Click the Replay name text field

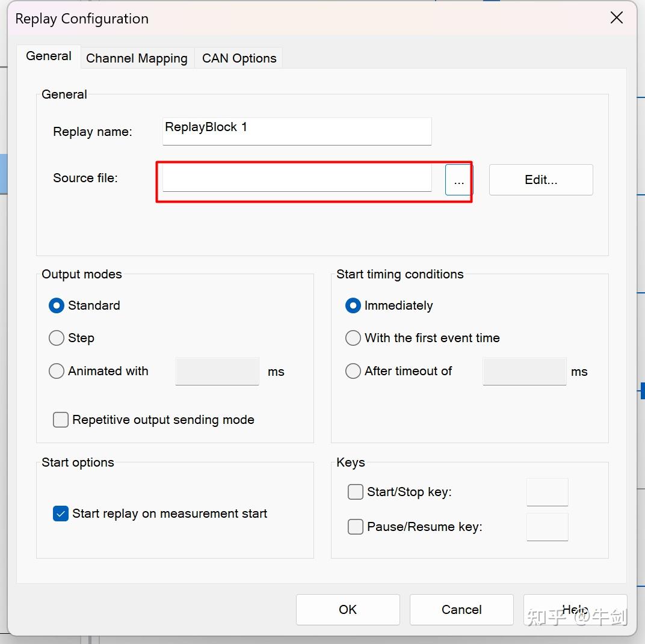[297, 131]
